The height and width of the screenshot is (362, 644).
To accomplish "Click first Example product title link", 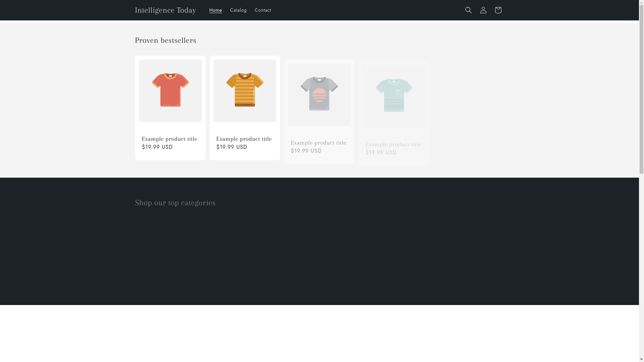I will pos(169,139).
